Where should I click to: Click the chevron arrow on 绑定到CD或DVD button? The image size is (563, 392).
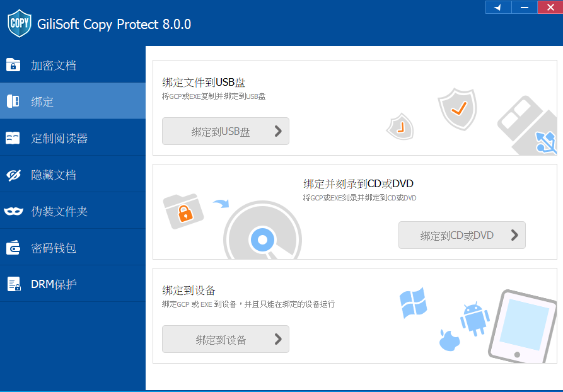[x=514, y=235]
